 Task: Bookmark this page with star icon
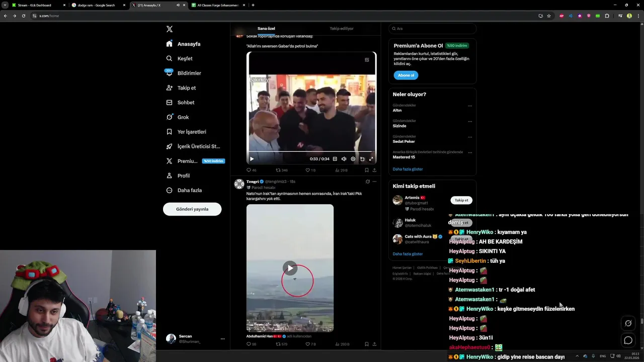tap(549, 16)
